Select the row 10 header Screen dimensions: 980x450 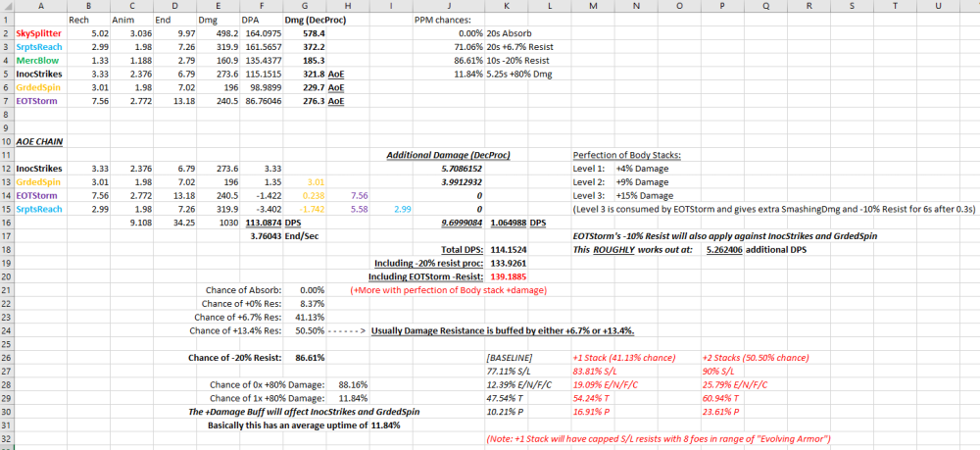(x=5, y=141)
